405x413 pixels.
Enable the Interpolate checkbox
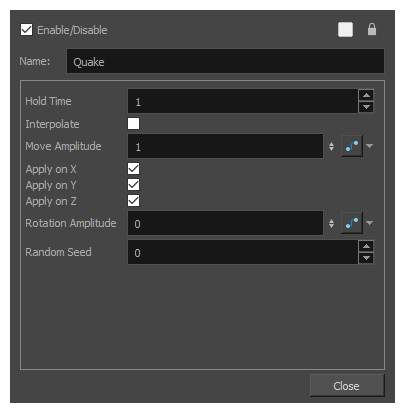point(133,124)
